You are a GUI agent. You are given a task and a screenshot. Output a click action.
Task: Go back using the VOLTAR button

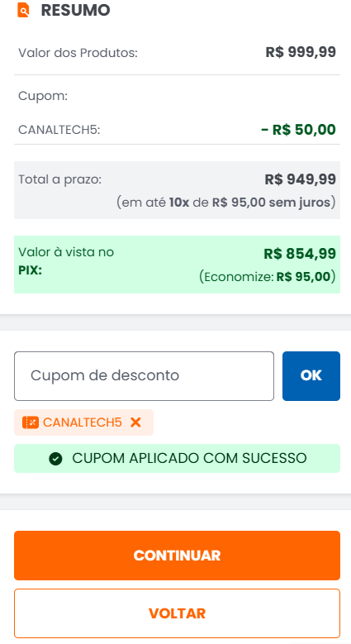(x=177, y=613)
